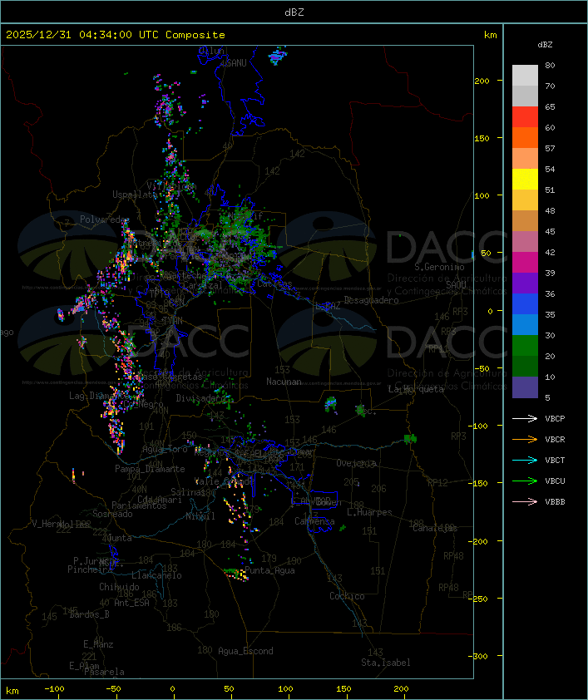Image resolution: width=588 pixels, height=700 pixels.
Task: Pick the green 20-30 dBZ swatch
Action: pos(525,346)
